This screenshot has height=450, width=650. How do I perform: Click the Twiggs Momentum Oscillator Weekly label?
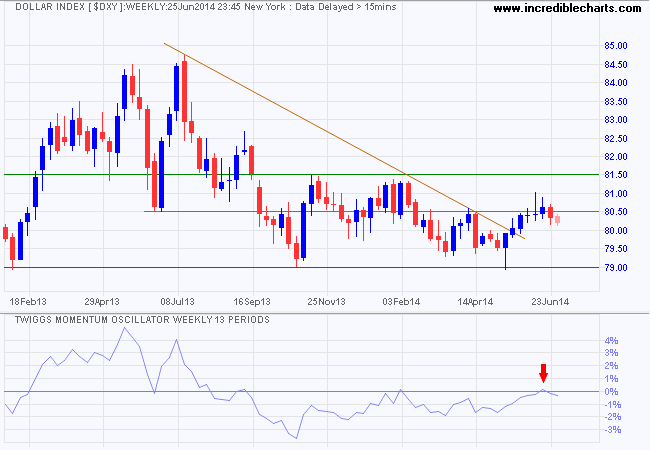[142, 319]
